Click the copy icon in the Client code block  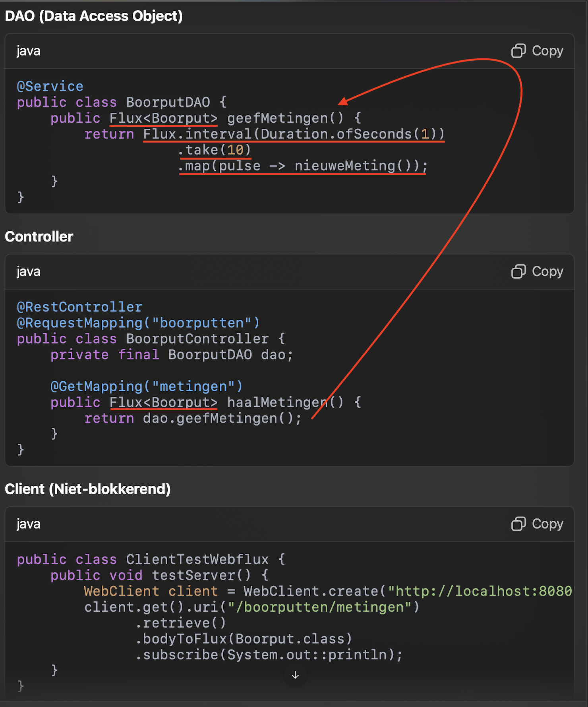518,524
